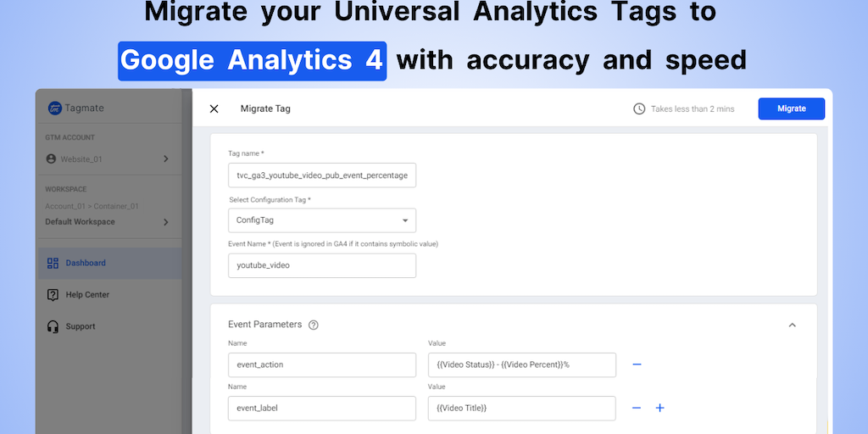868x434 pixels.
Task: Add a new event parameter row
Action: [659, 408]
